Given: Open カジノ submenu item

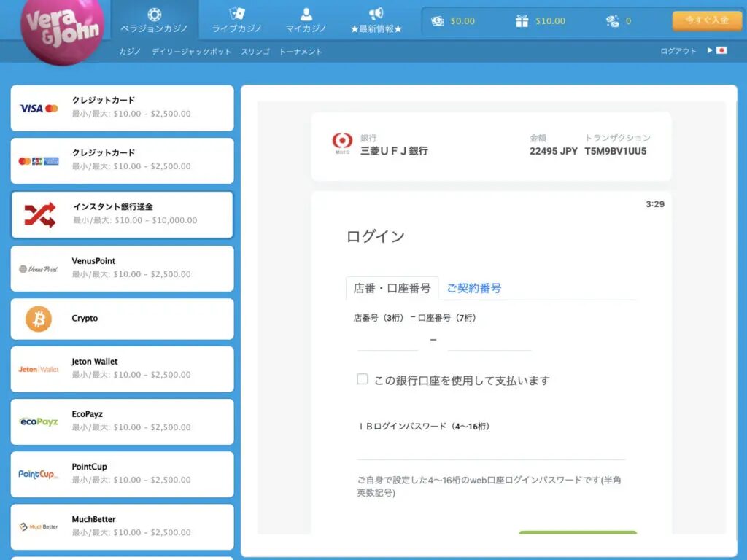Looking at the screenshot, I should [x=130, y=52].
